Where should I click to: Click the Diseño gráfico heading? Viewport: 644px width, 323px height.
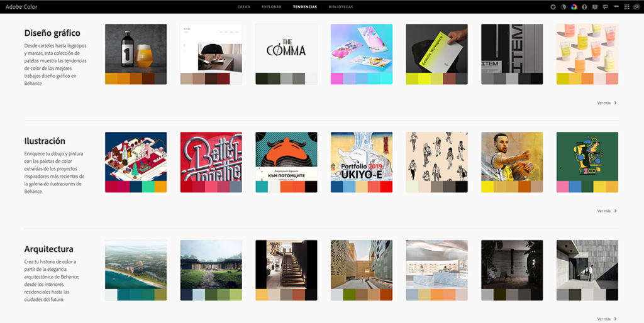click(x=52, y=33)
